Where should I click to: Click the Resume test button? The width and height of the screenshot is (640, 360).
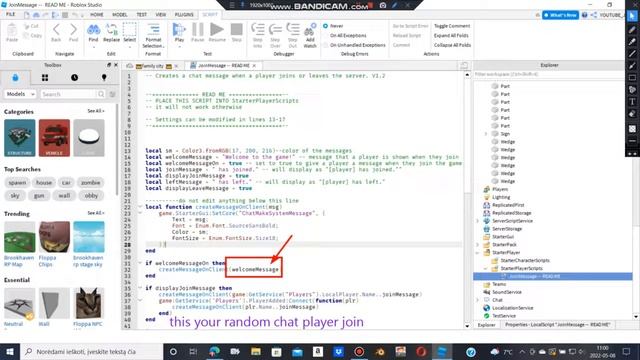(x=217, y=32)
